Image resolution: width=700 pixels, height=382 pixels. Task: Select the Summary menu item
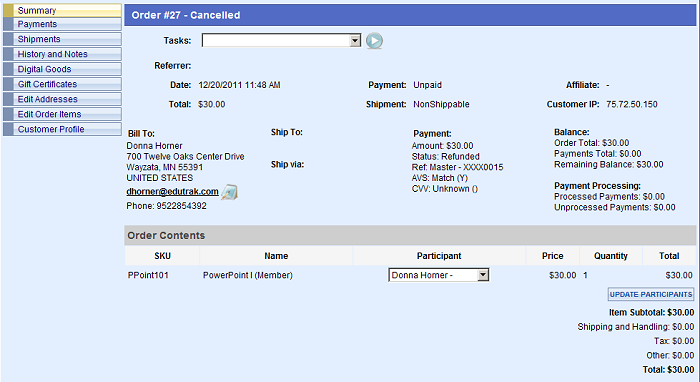pyautogui.click(x=62, y=10)
